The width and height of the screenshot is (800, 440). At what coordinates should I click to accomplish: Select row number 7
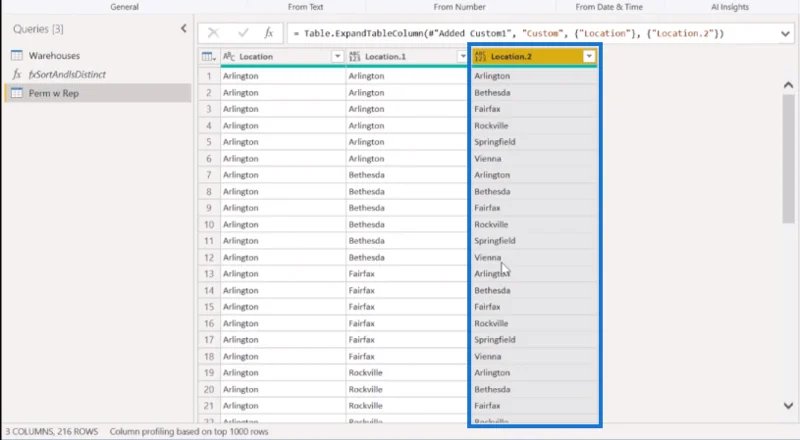point(209,175)
